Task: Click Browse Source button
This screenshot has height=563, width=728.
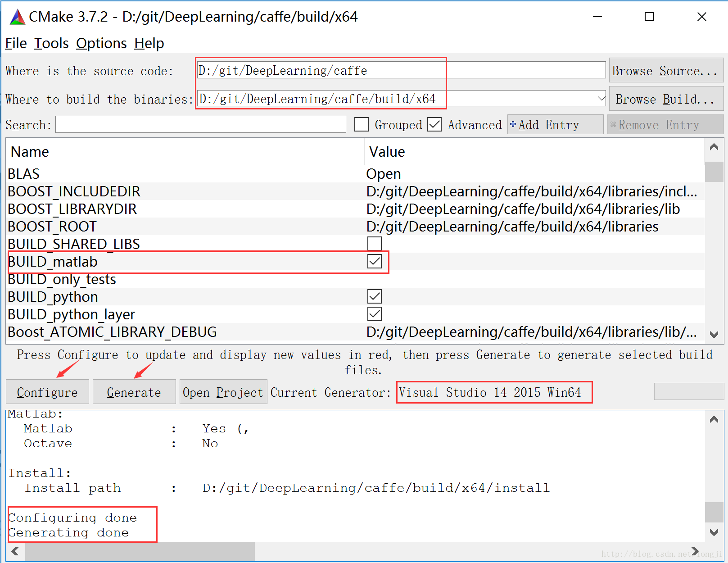Action: [x=665, y=71]
